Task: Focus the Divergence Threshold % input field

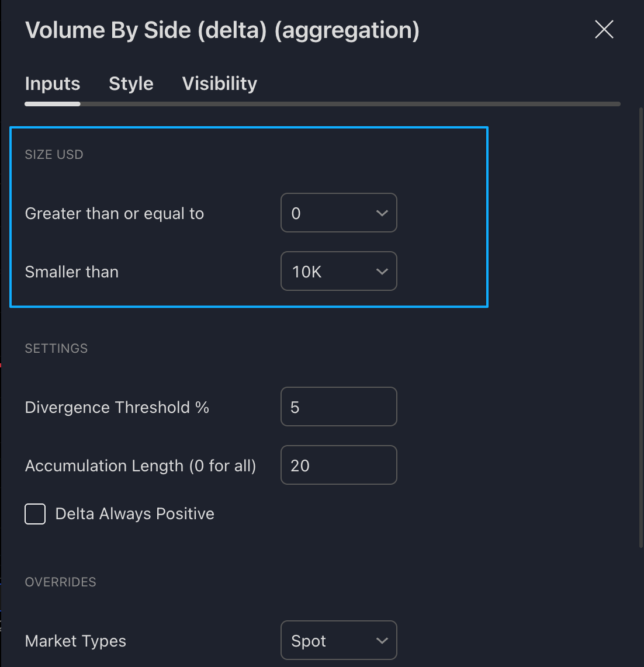Action: [338, 407]
